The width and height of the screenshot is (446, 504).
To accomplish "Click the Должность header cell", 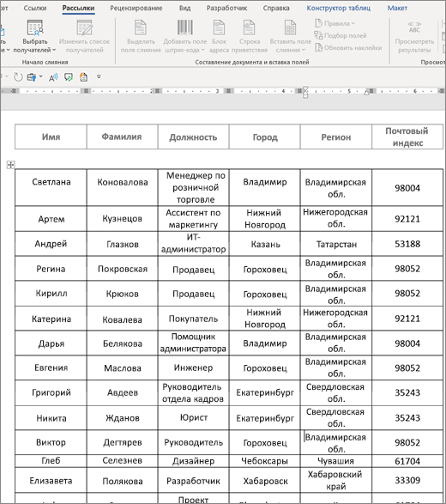I will [x=193, y=137].
